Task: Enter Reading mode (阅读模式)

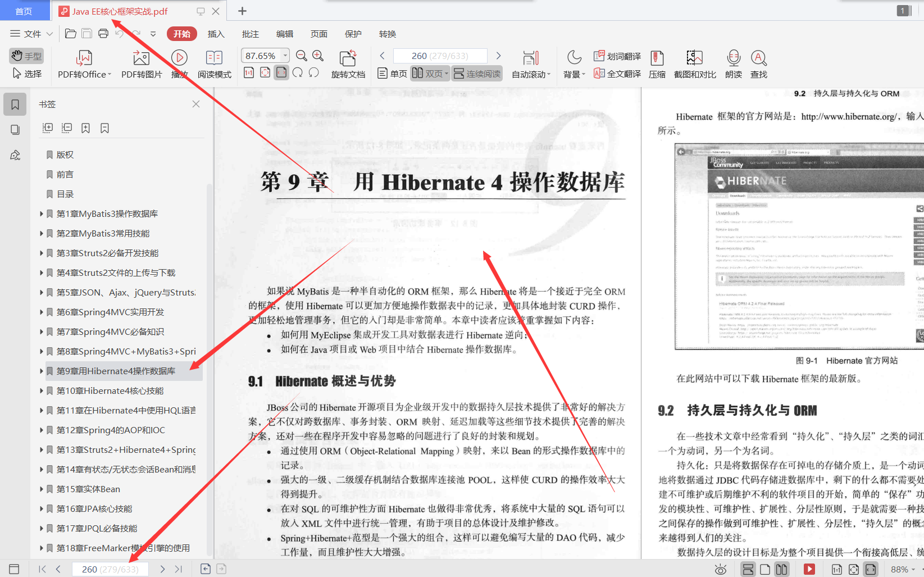Action: pos(215,65)
